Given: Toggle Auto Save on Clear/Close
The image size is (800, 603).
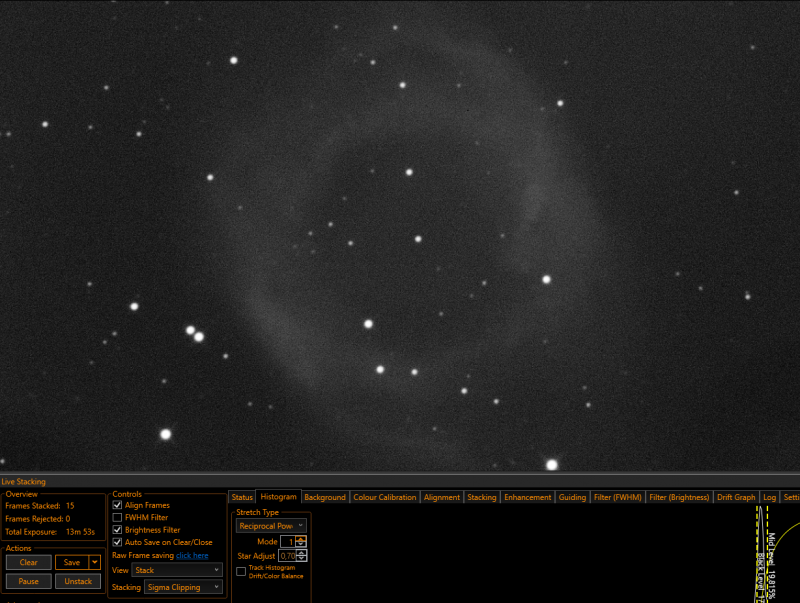Looking at the screenshot, I should pos(117,542).
